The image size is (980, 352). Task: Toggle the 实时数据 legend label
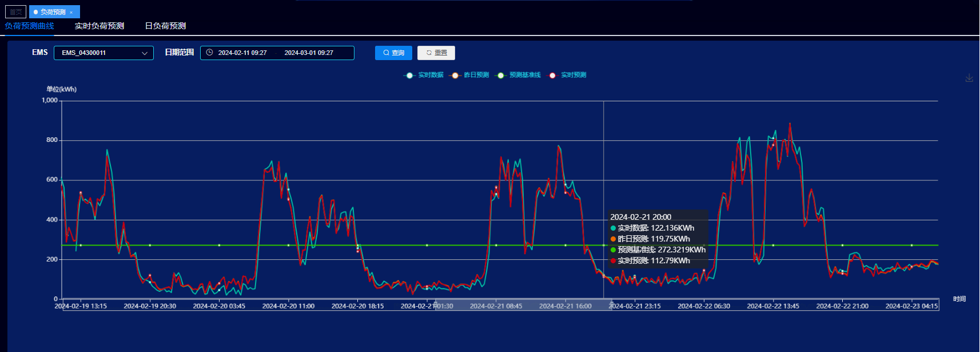[431, 75]
